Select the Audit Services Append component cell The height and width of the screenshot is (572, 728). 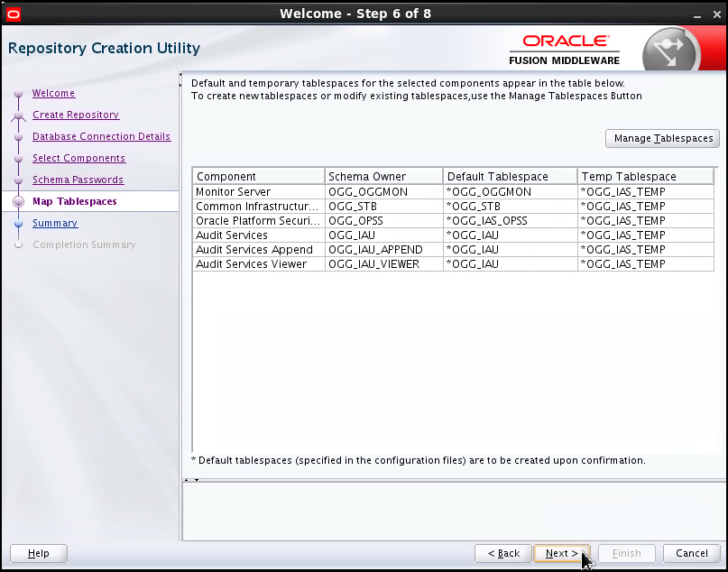coord(259,249)
